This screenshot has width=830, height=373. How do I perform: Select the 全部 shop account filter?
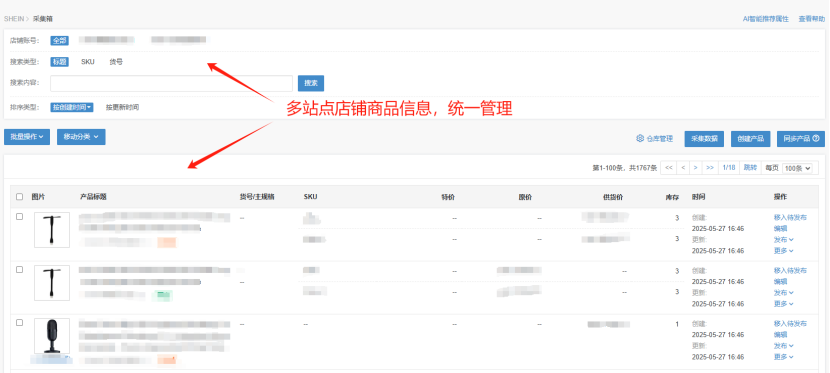(60, 40)
